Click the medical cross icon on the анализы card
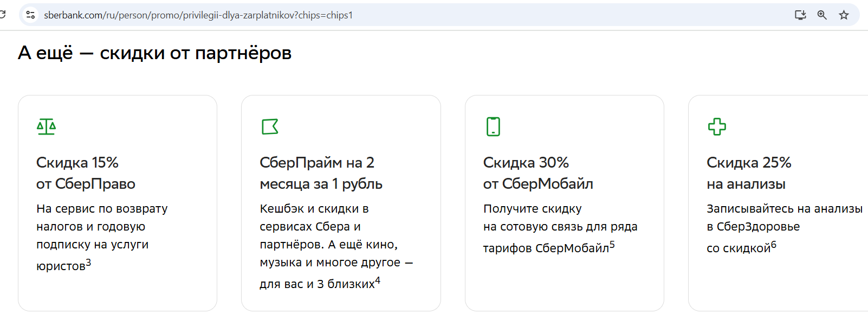This screenshot has width=868, height=313. [717, 126]
